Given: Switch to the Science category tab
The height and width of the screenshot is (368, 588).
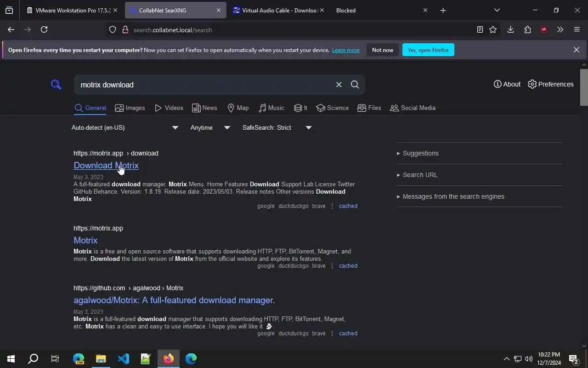Looking at the screenshot, I should pos(332,108).
